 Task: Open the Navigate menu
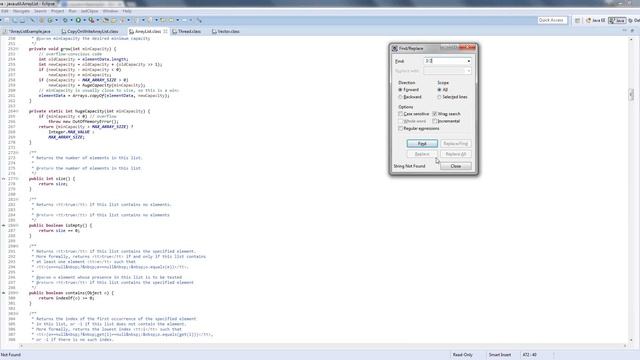tap(21, 11)
